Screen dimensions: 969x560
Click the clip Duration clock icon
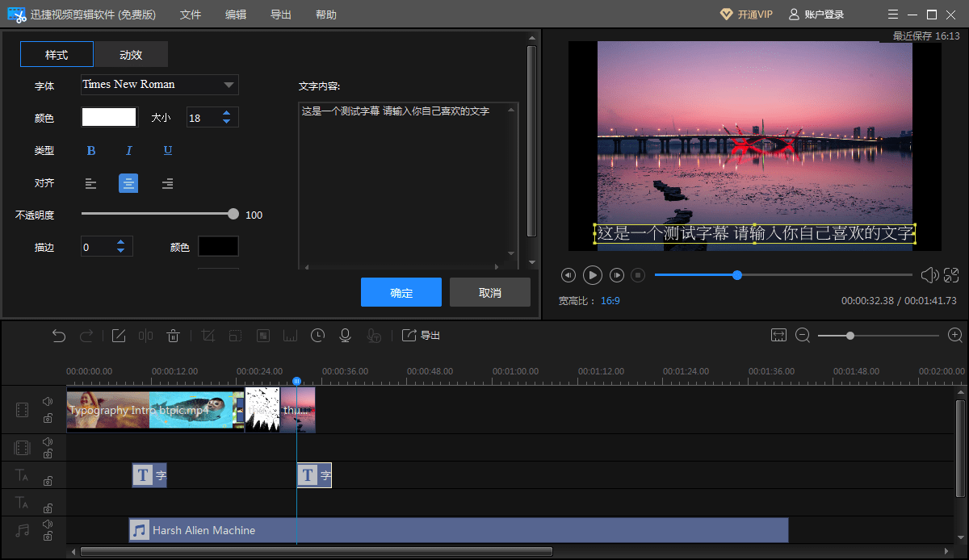[319, 335]
